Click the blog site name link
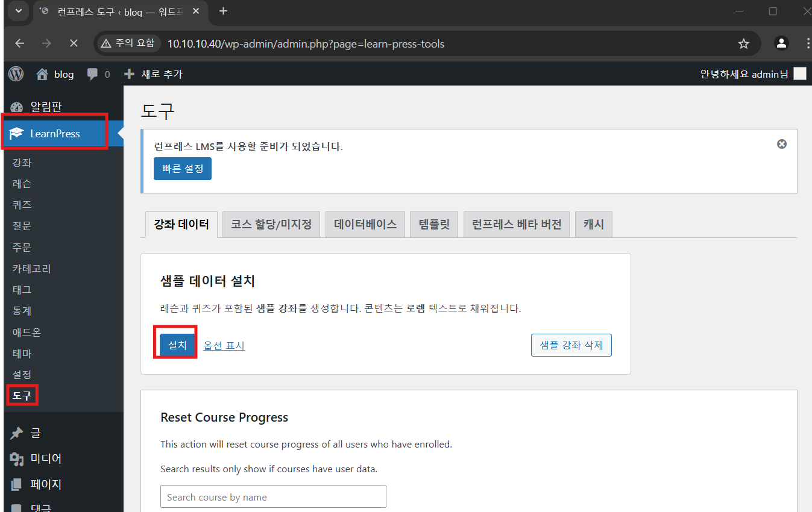This screenshot has width=812, height=512. (x=64, y=74)
